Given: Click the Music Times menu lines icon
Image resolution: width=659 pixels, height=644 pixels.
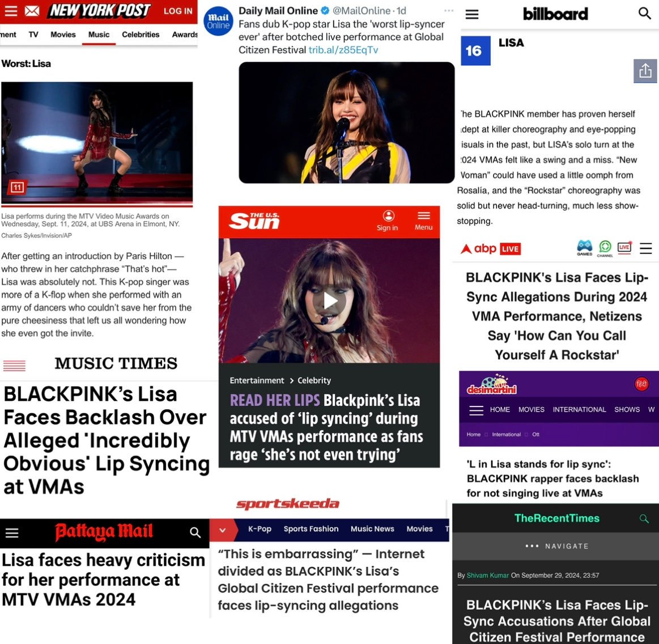Looking at the screenshot, I should tap(14, 366).
